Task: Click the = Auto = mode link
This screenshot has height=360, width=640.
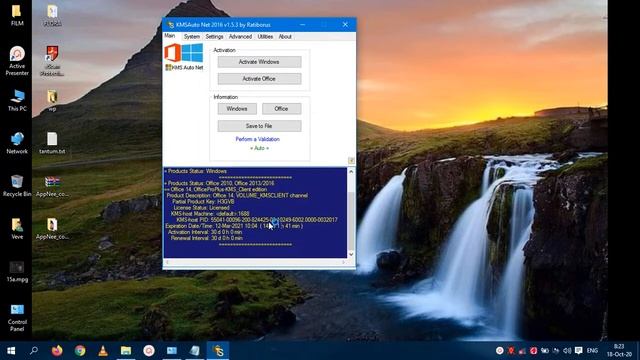Action: click(260, 148)
